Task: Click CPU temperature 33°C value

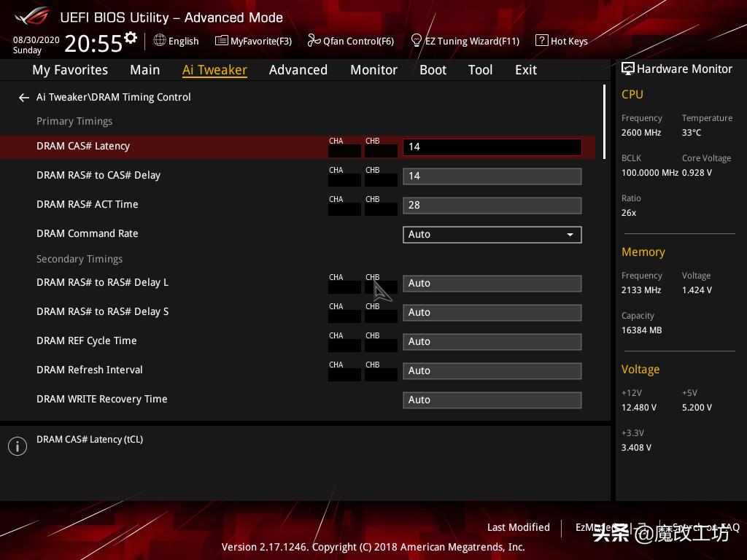Action: coord(692,133)
